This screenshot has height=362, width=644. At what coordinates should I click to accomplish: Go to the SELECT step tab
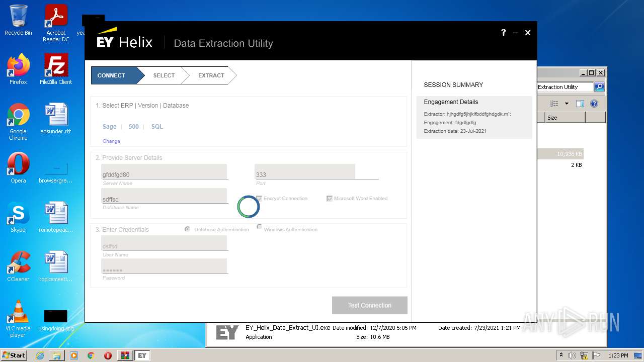click(x=164, y=75)
